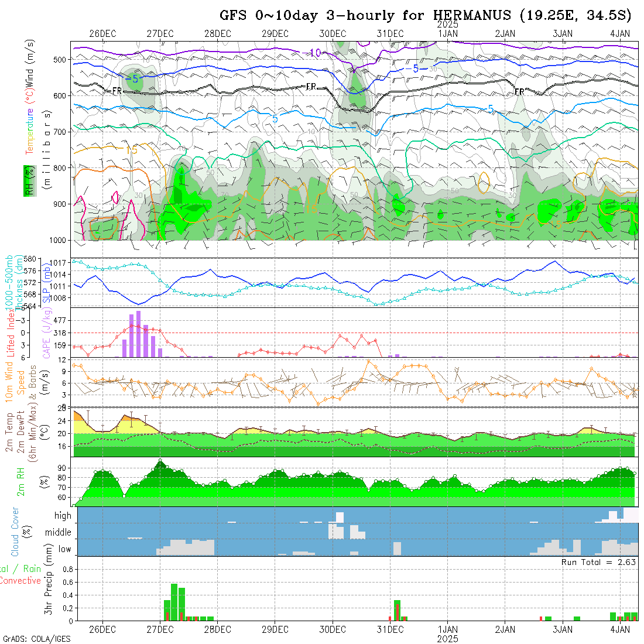644x644 pixels.
Task: Click the 1011 SLP tick value
Action: [58, 286]
